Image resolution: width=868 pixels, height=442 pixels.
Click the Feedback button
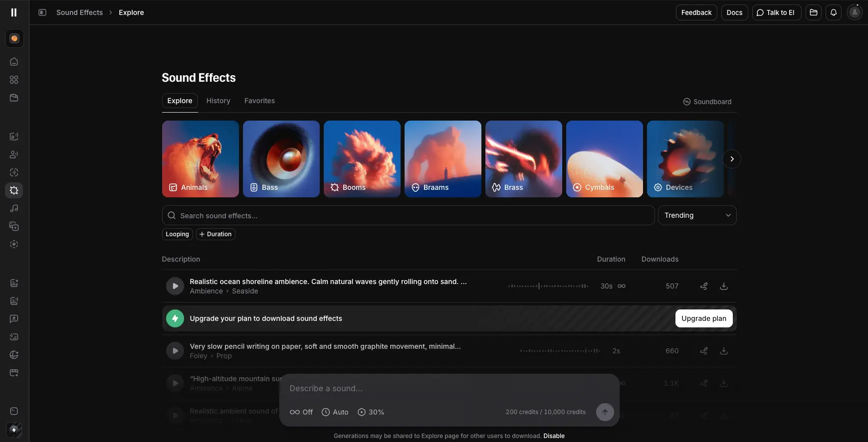pos(696,12)
